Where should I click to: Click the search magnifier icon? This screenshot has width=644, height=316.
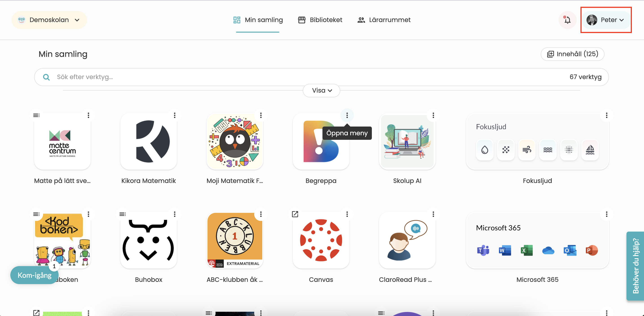pos(46,77)
